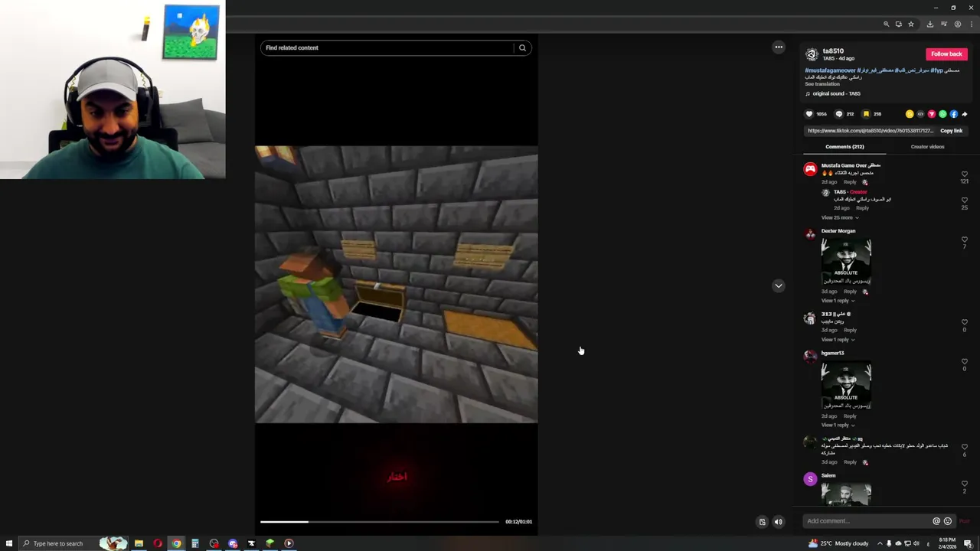Expand View 1 reply under hgamer13
This screenshot has height=551, width=980.
pos(838,425)
